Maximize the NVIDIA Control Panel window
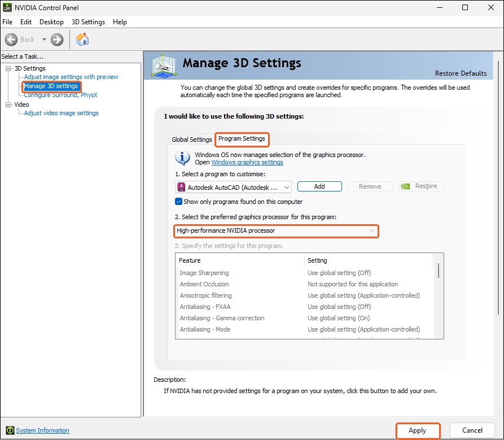This screenshot has height=440, width=504. (x=465, y=7)
